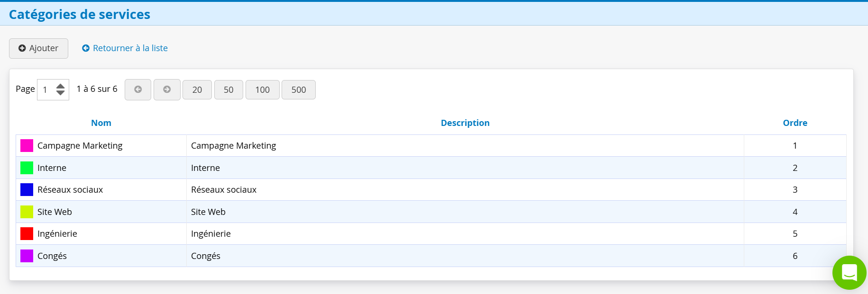
Task: Show 20 rows per page
Action: point(197,90)
